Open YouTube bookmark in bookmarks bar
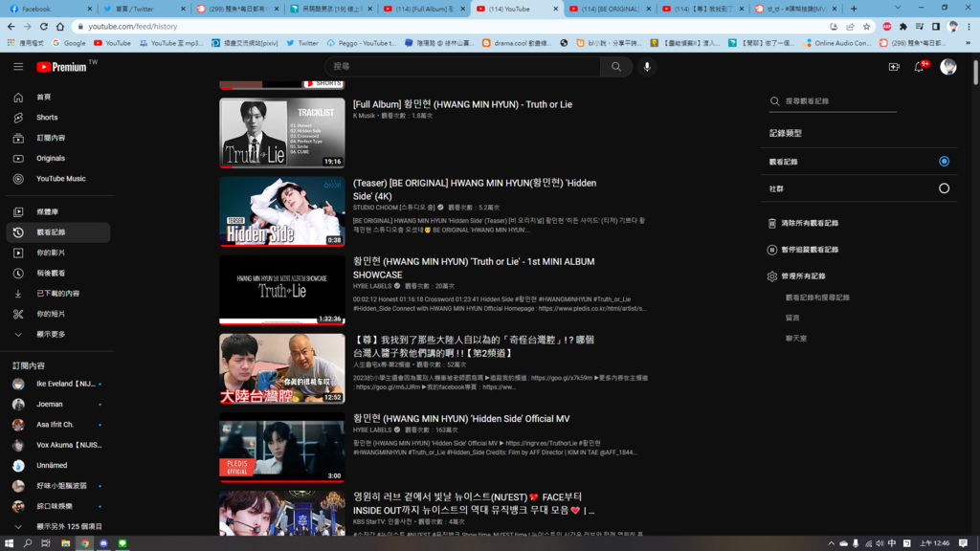The width and height of the screenshot is (980, 551). tap(113, 43)
